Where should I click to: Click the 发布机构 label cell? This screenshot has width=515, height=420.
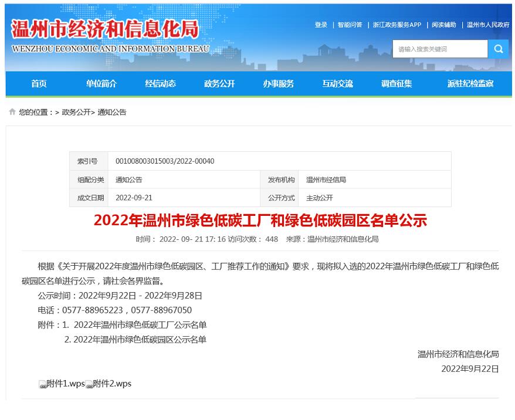click(x=280, y=179)
